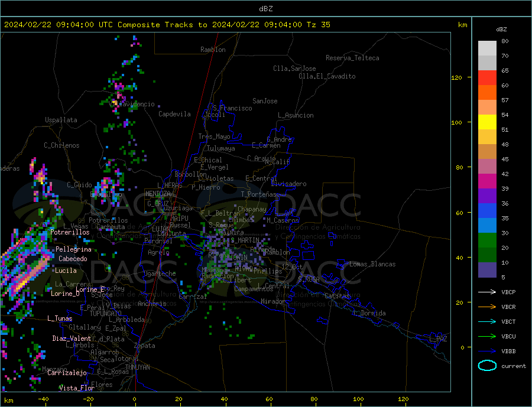Click the cyan VBCT arrow legend icon
The image size is (532, 407).
coord(487,321)
